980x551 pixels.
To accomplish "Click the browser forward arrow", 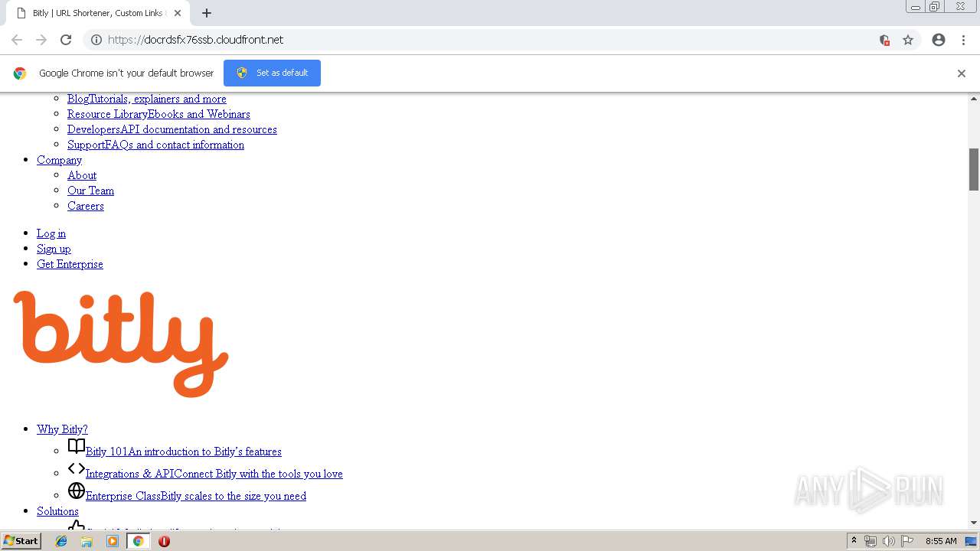I will pos(41,40).
